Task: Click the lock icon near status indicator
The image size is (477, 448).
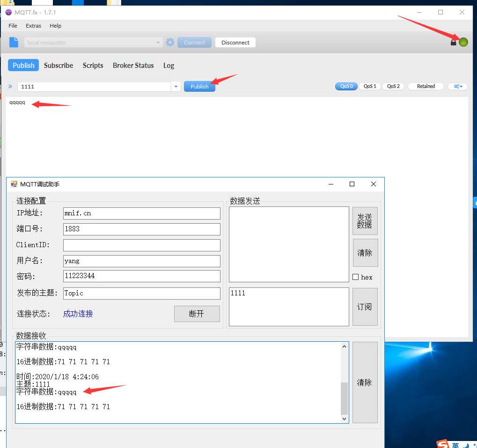Action: tap(453, 42)
